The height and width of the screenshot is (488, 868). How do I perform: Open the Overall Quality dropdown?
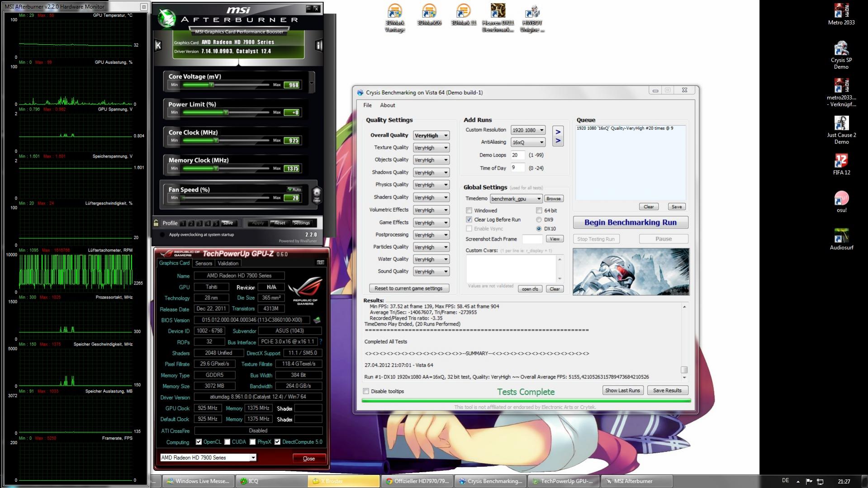pos(431,135)
